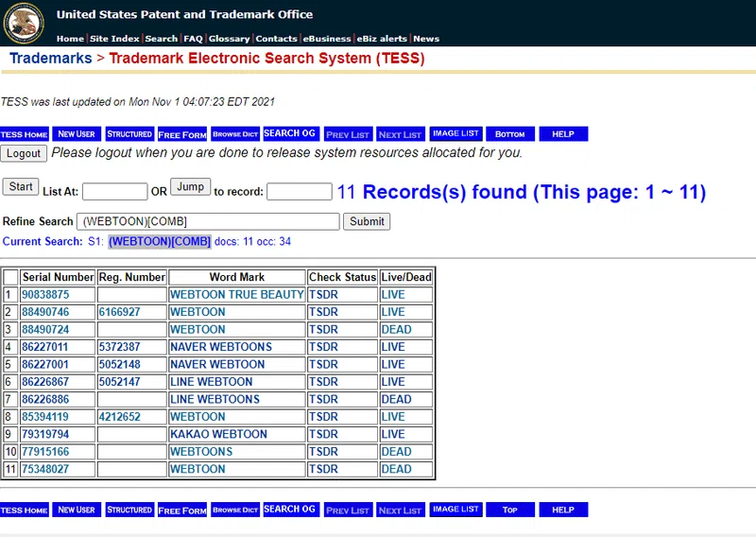Click the top Free Form button

click(x=182, y=134)
